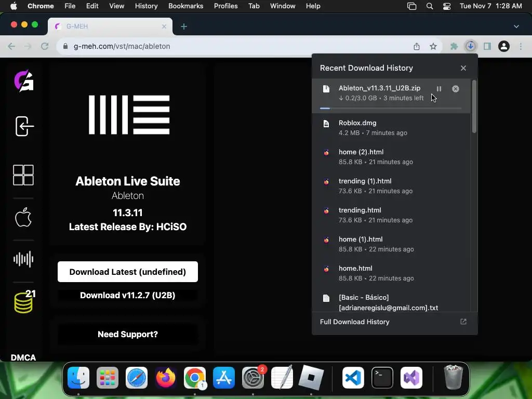Image resolution: width=532 pixels, height=399 pixels.
Task: Click the G-MEH logo in sidebar
Action: (x=24, y=81)
